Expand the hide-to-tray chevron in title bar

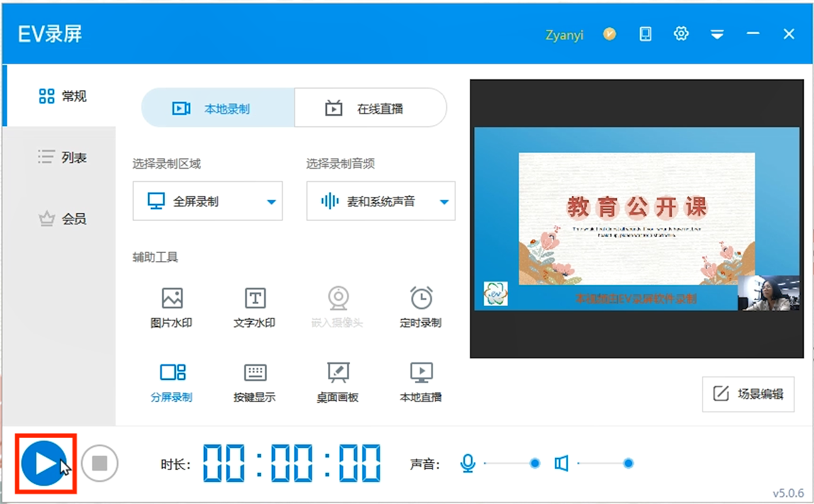click(x=717, y=33)
